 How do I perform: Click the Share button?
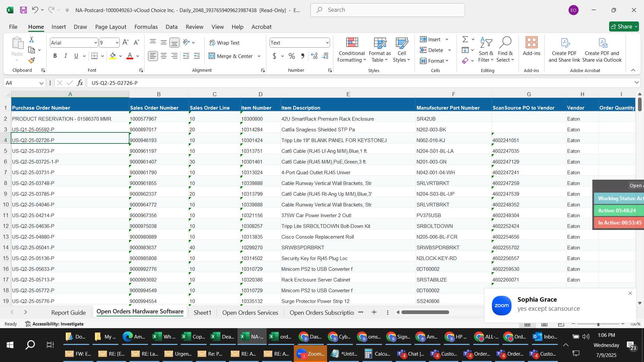pos(624,26)
